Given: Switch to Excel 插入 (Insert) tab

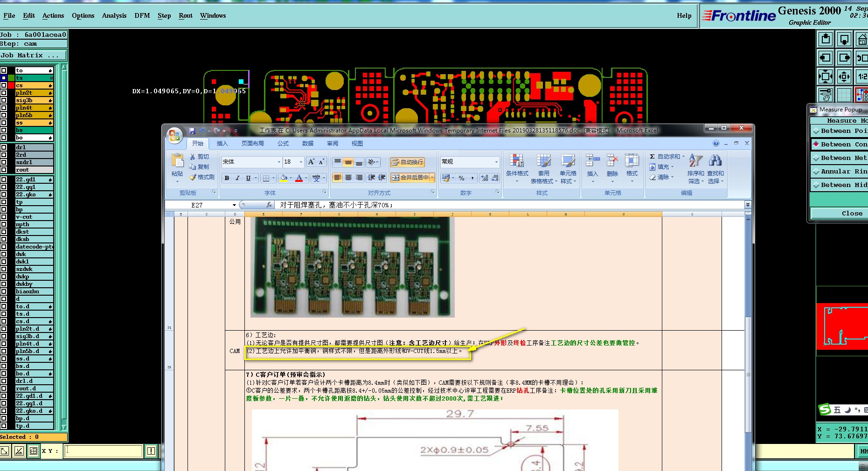Looking at the screenshot, I should (222, 144).
